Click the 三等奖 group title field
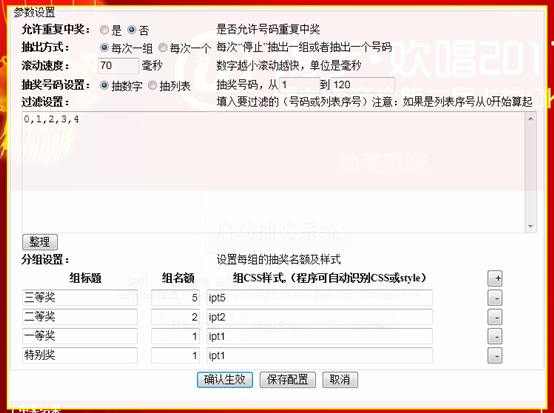The image size is (554, 413). (x=79, y=297)
